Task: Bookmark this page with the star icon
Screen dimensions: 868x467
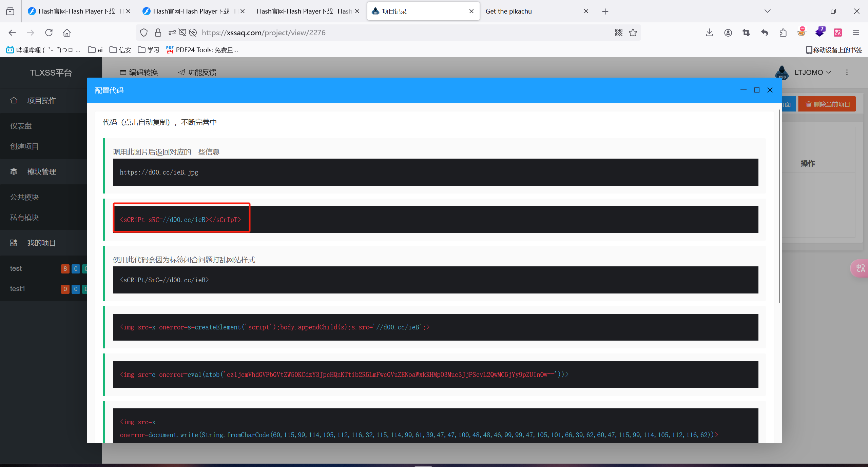Action: [633, 33]
